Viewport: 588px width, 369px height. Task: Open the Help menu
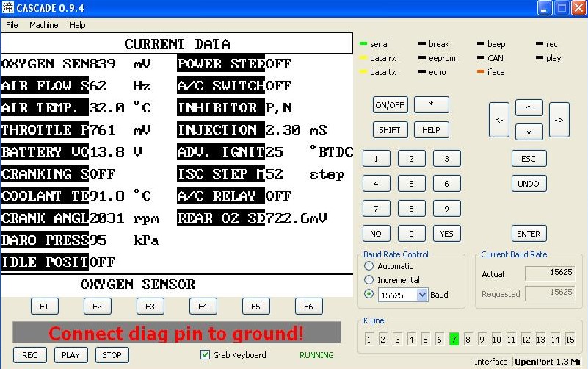(x=77, y=25)
